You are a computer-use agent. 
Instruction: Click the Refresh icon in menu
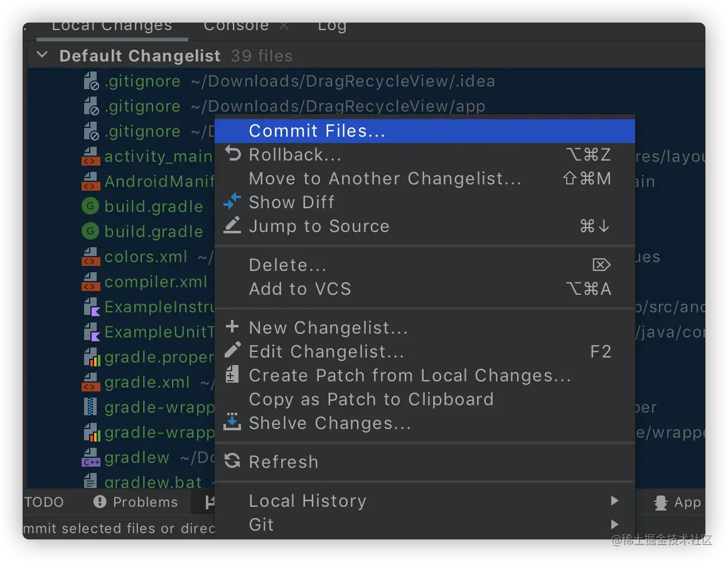tap(232, 461)
